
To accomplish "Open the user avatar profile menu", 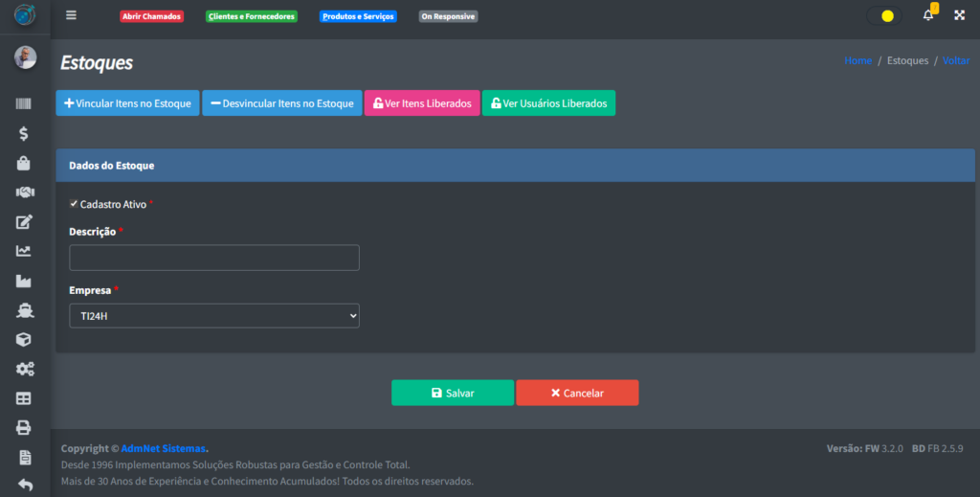I will (25, 57).
